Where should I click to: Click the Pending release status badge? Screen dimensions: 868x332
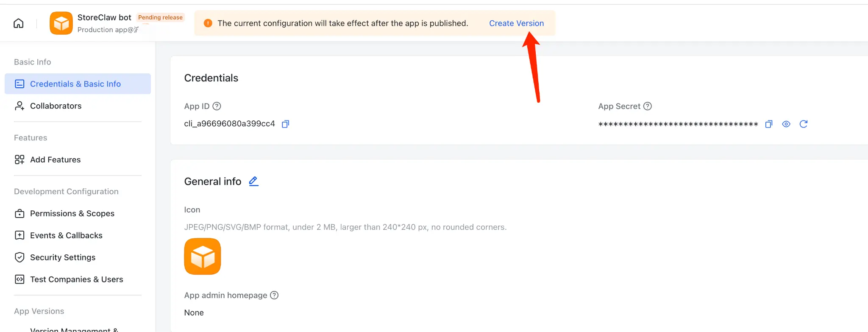click(160, 17)
